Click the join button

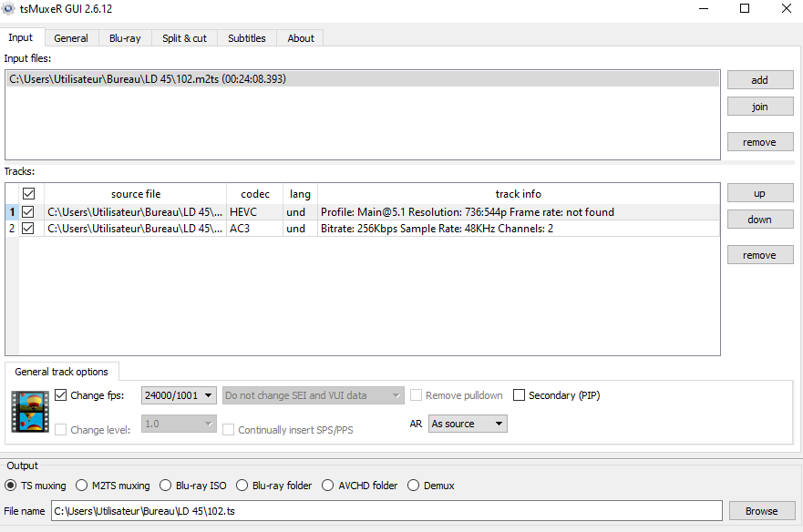[x=759, y=106]
